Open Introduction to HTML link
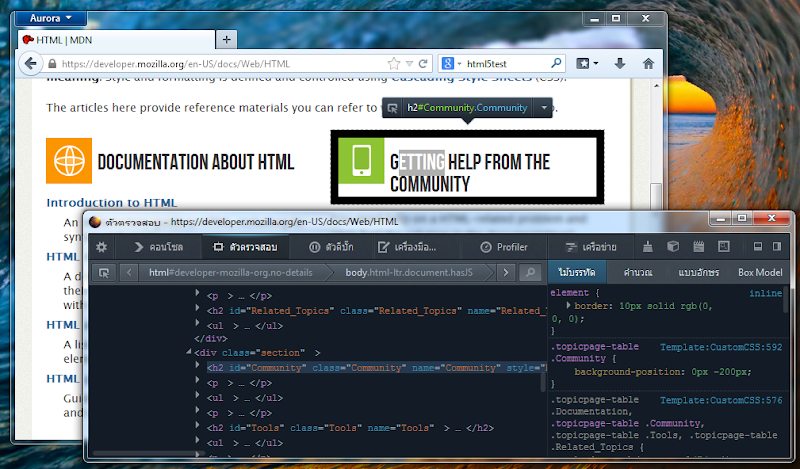 coord(112,203)
